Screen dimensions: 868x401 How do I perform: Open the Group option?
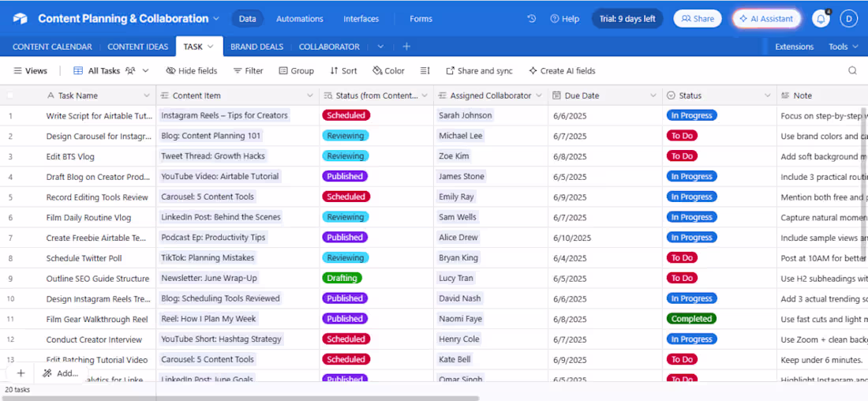tap(296, 71)
